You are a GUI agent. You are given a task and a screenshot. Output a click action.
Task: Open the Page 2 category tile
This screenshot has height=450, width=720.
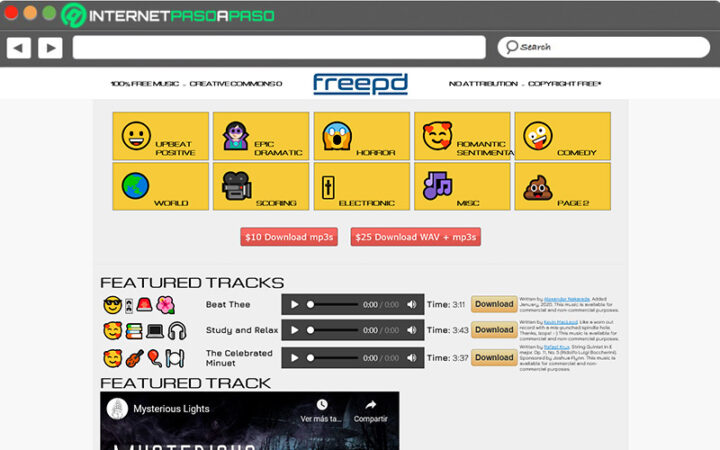(562, 186)
